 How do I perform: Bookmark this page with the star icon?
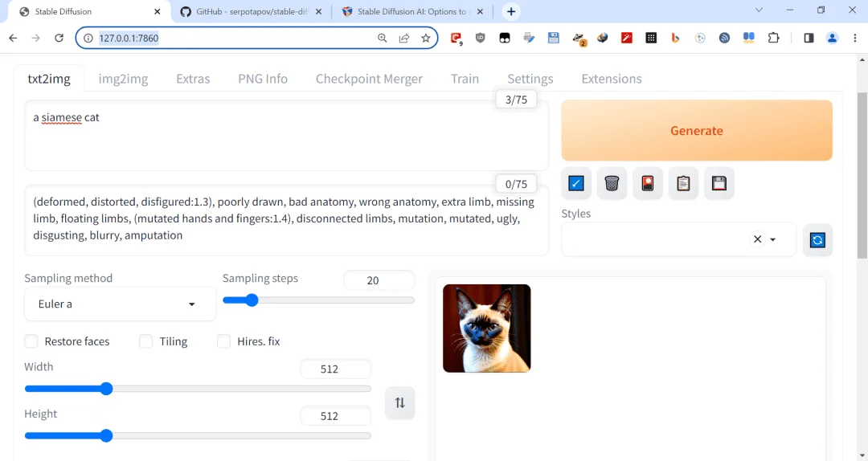426,39
